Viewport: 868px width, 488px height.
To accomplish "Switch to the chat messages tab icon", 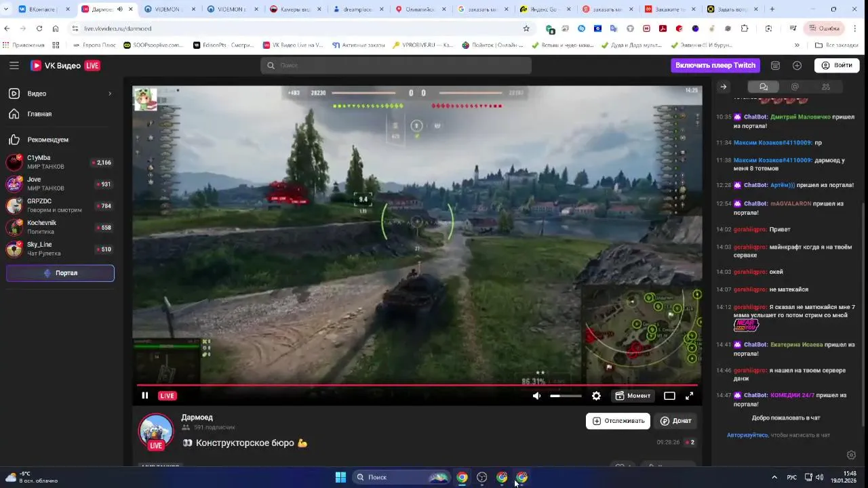I will point(764,87).
